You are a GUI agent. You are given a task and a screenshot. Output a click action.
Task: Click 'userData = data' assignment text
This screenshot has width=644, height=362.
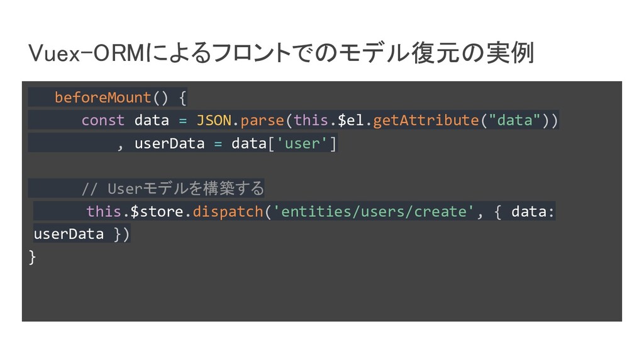201,143
